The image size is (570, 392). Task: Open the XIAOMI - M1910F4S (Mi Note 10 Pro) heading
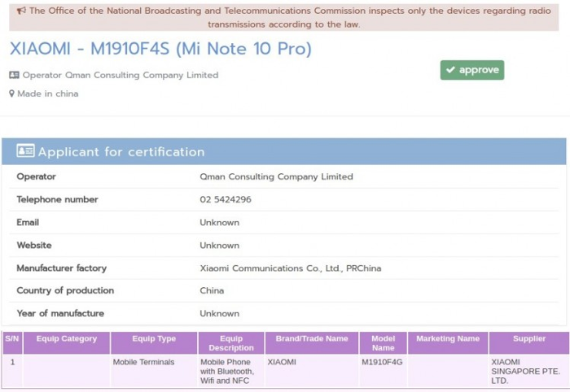click(160, 49)
